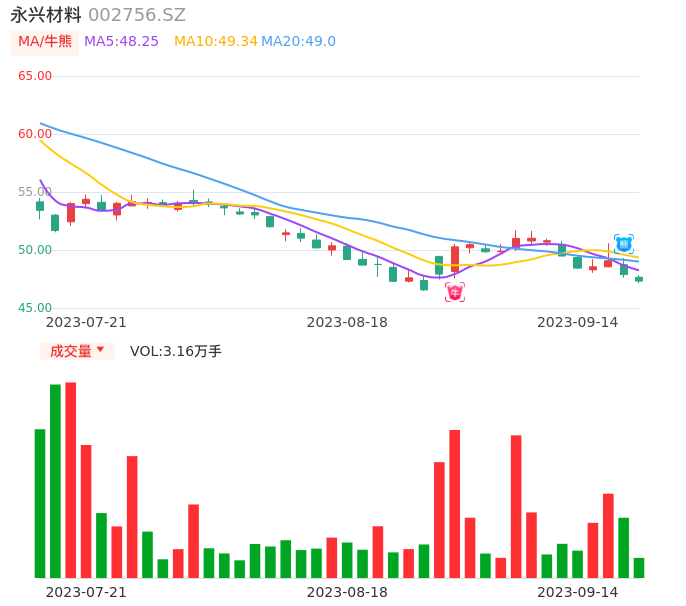686x606 pixels.
Task: Click the red dropdown arrow beside 成交量
Action: click(100, 349)
